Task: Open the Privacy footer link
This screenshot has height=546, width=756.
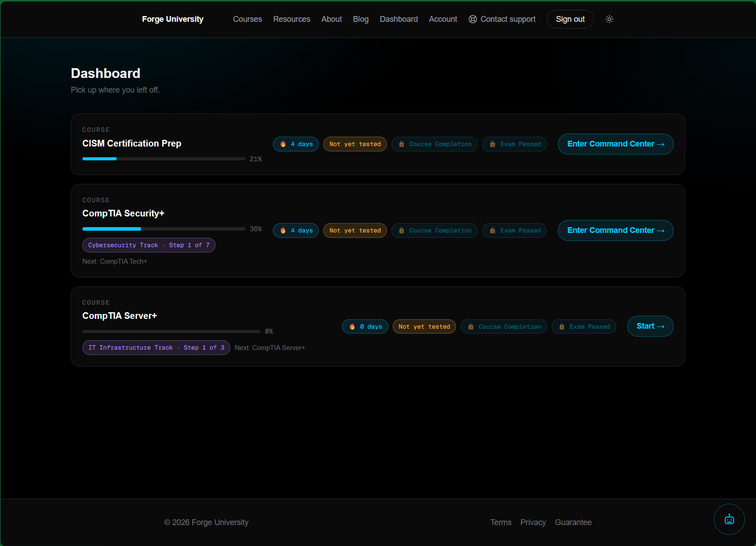Action: (x=533, y=522)
